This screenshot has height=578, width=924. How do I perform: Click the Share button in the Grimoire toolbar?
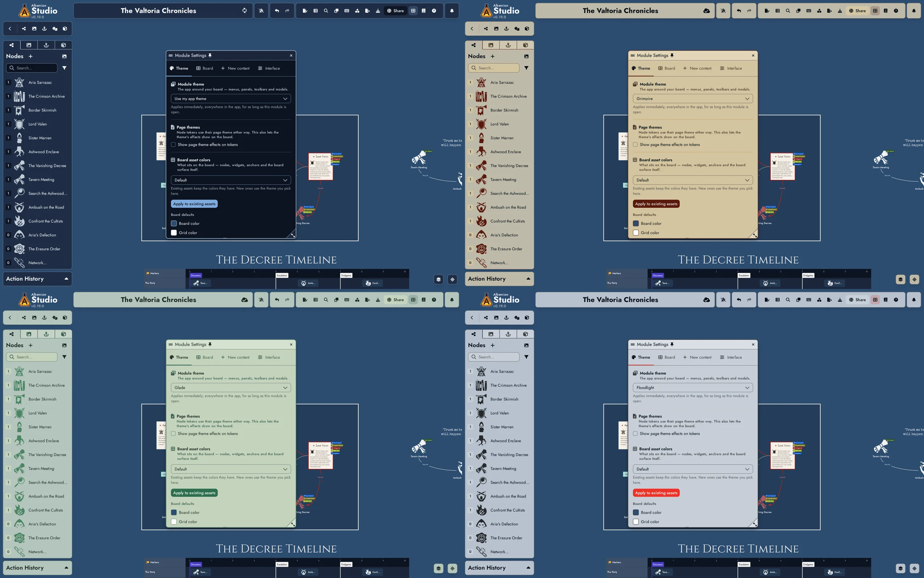[857, 11]
